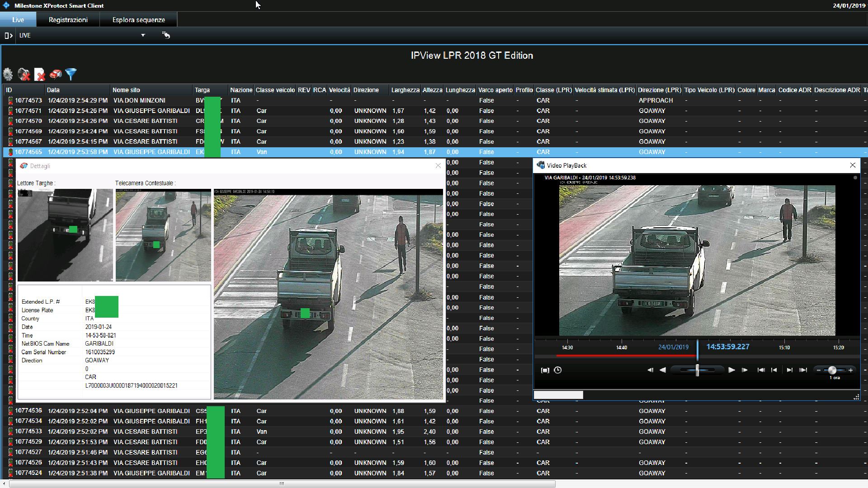Click the time selection mode icon
This screenshot has height=488, width=868.
[x=545, y=370]
